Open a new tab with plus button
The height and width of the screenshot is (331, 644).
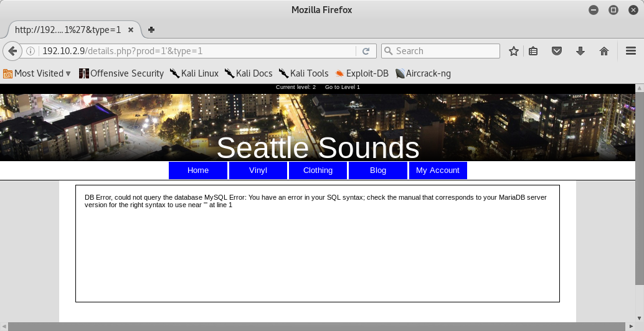151,29
